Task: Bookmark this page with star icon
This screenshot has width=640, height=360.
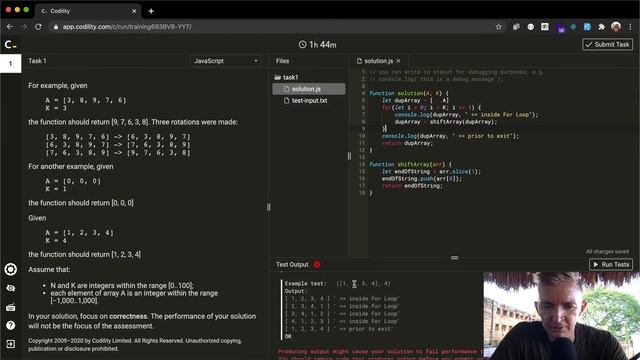Action: click(498, 27)
